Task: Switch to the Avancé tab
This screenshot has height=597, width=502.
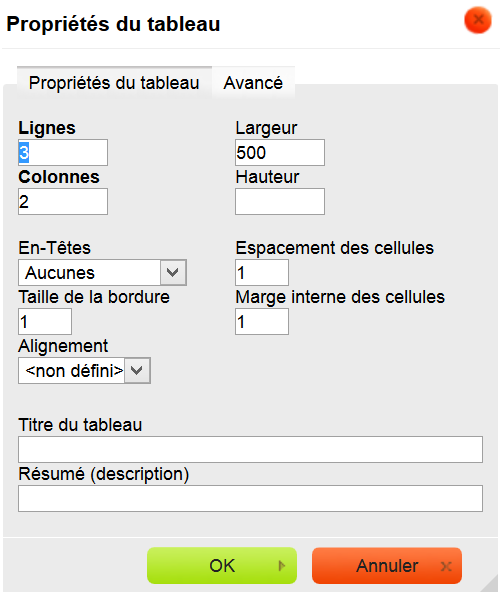Action: click(253, 83)
